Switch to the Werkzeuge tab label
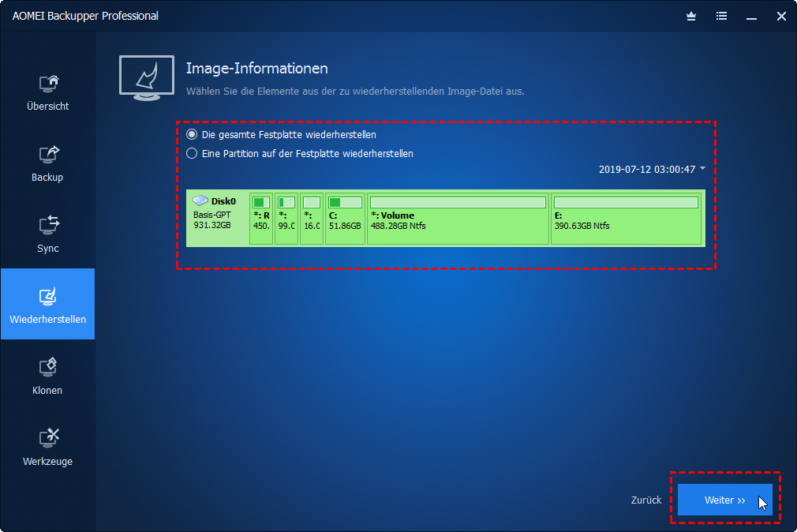The width and height of the screenshot is (797, 532). (48, 462)
